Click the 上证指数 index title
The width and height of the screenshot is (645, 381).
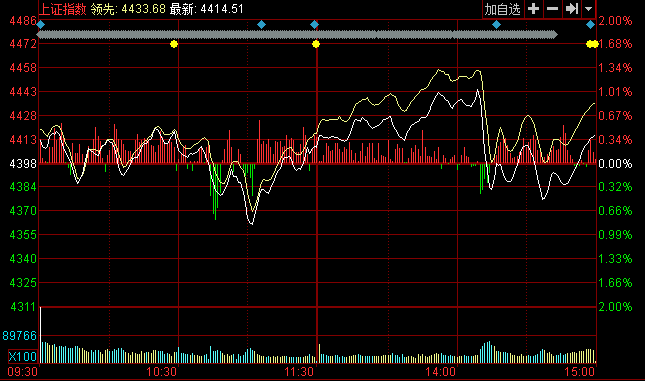pos(63,9)
